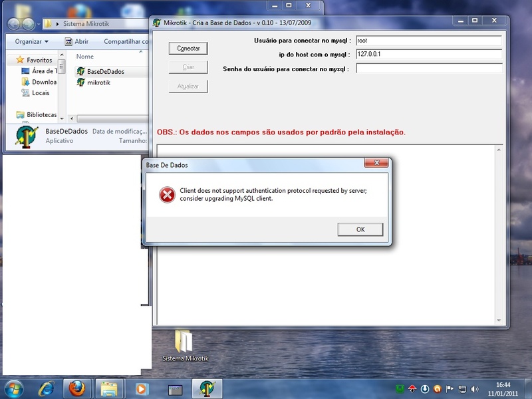This screenshot has height=399, width=532.
Task: Open Área de Trabalho in the sidebar
Action: point(39,71)
